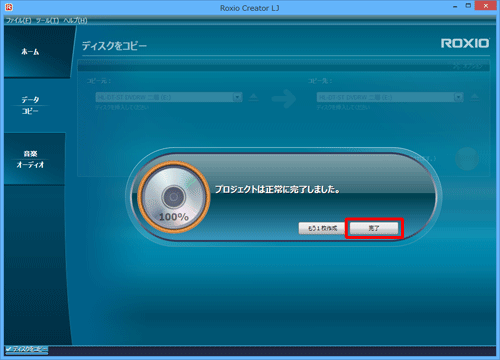Viewport: 500px width, 360px height.
Task: Minimize the Roxio Creator LJ window
Action: coord(455,6)
